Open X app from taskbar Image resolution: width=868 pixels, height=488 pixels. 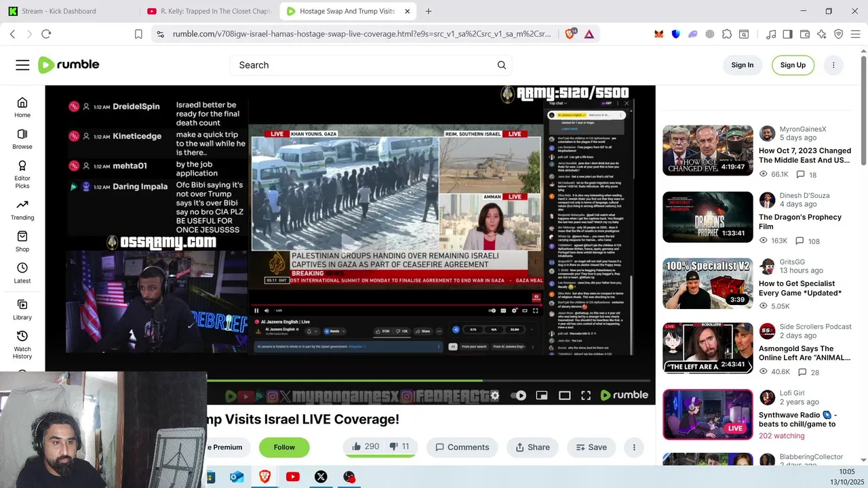(x=321, y=477)
